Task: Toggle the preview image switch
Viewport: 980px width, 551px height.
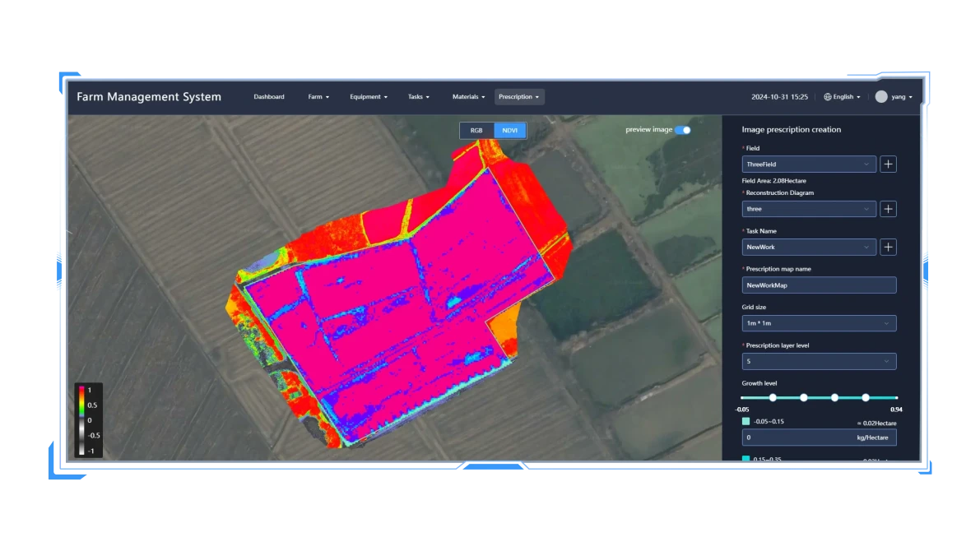Action: pos(683,130)
